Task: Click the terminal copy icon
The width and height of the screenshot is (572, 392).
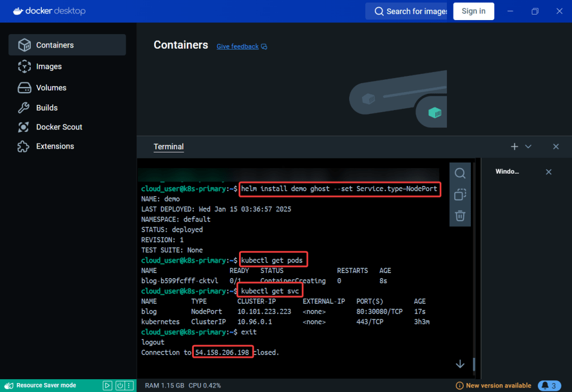Action: [x=460, y=194]
